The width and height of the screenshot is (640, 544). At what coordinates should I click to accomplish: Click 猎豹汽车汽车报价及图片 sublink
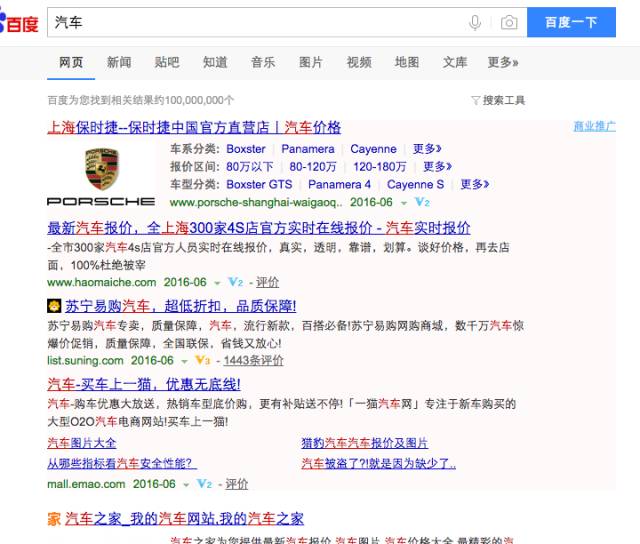click(364, 443)
